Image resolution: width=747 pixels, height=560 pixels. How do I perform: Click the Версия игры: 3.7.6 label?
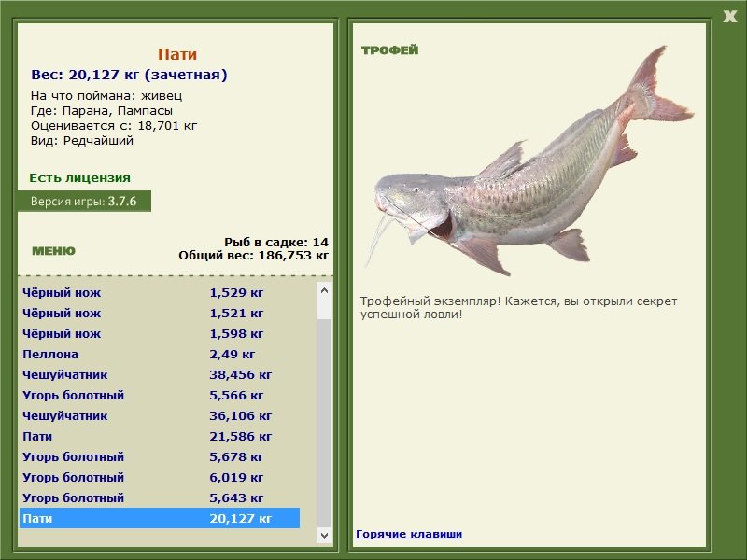pos(84,201)
